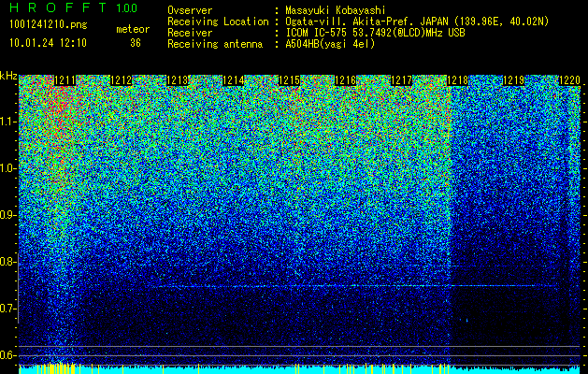Click the 1214 time marker
The width and height of the screenshot is (588, 374).
[x=234, y=80]
